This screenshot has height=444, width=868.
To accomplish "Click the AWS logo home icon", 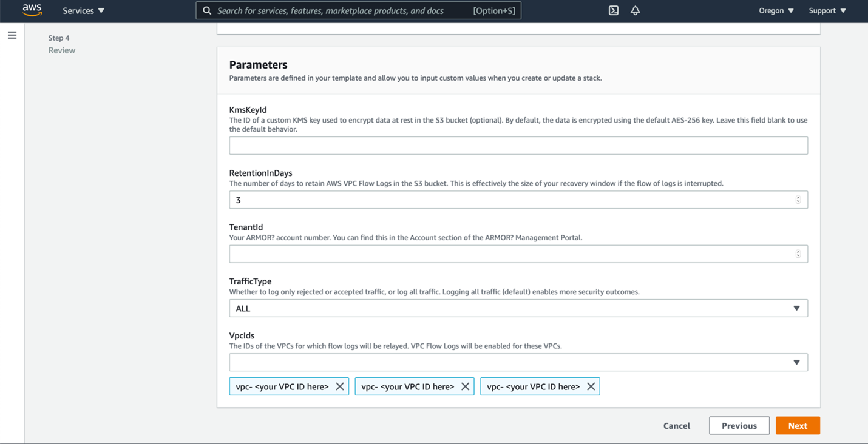I will point(32,10).
